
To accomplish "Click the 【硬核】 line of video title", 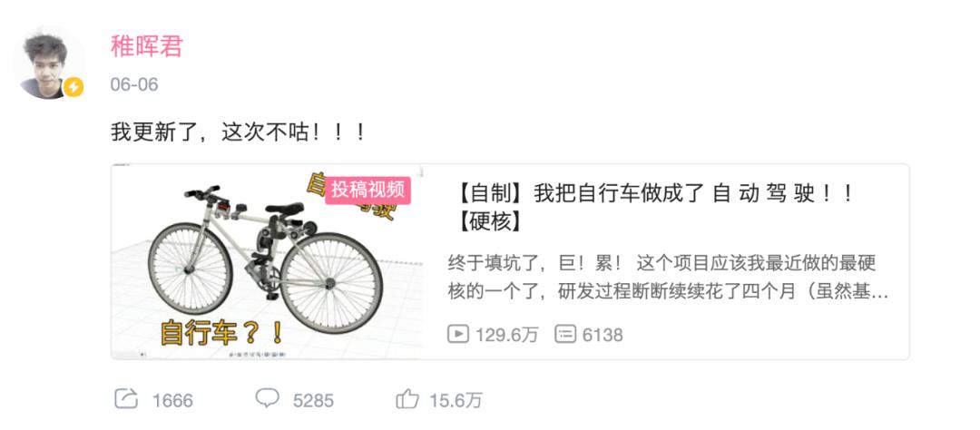I will coord(490,221).
